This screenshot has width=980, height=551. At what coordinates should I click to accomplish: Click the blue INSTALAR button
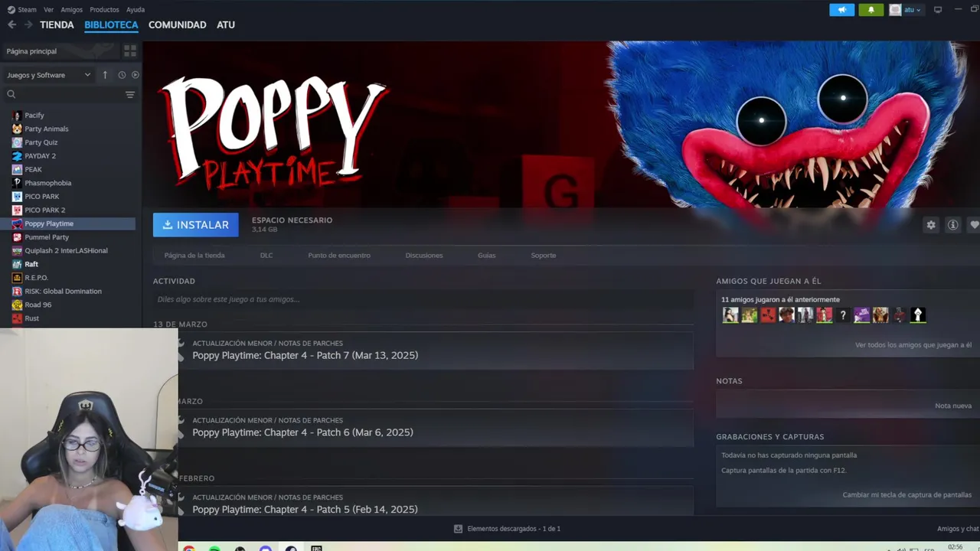pyautogui.click(x=195, y=225)
